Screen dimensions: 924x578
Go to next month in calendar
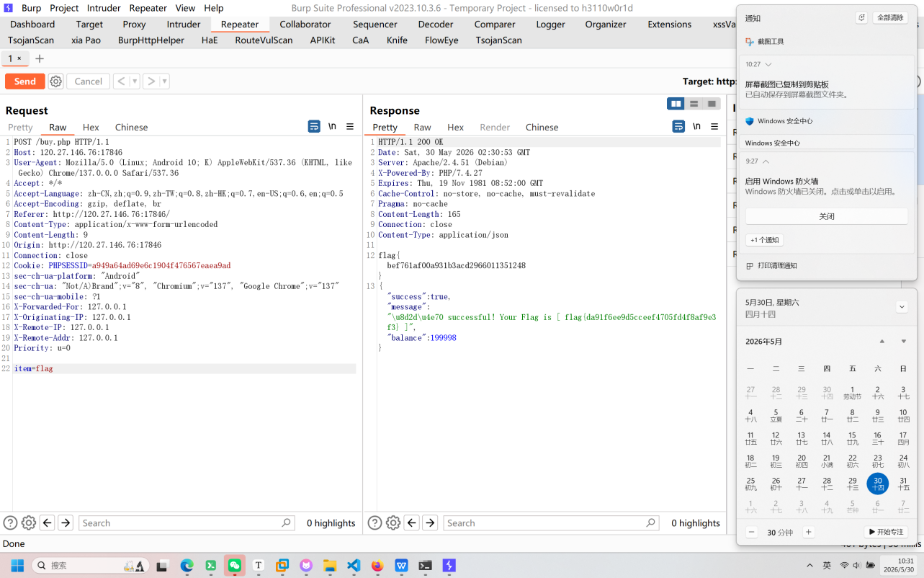coord(904,342)
